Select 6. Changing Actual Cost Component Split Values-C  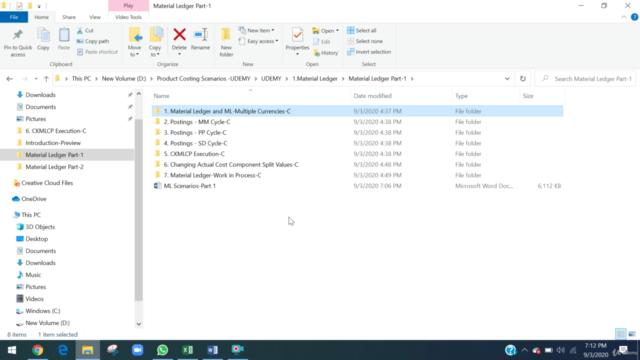231,164
